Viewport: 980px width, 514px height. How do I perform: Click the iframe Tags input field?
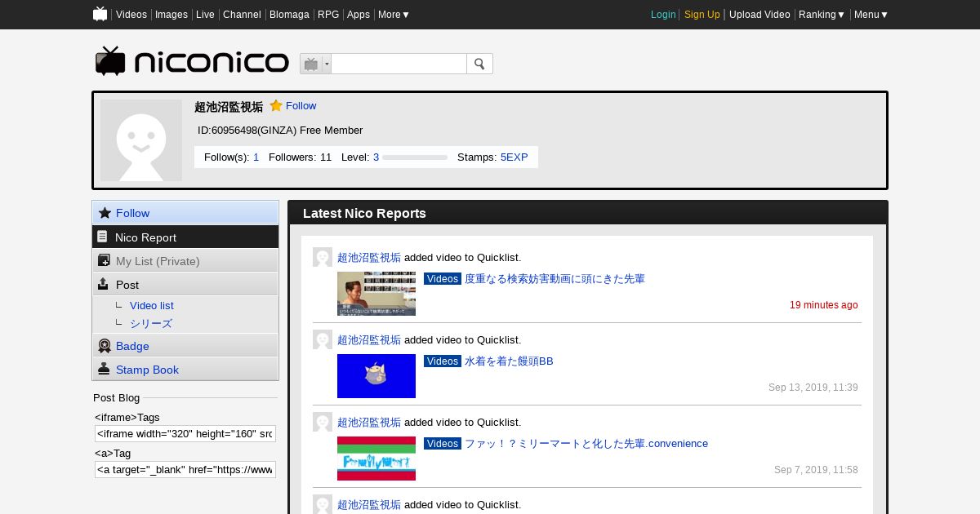[185, 433]
